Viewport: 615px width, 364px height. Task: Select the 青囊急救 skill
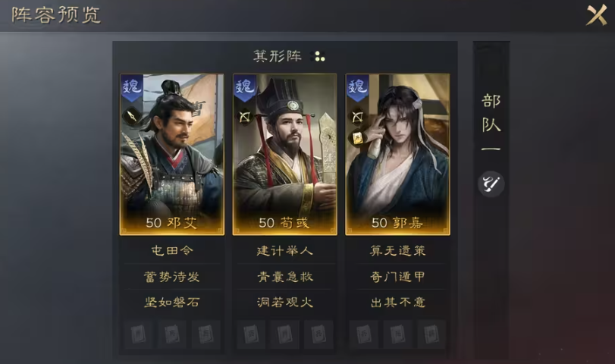coord(285,277)
